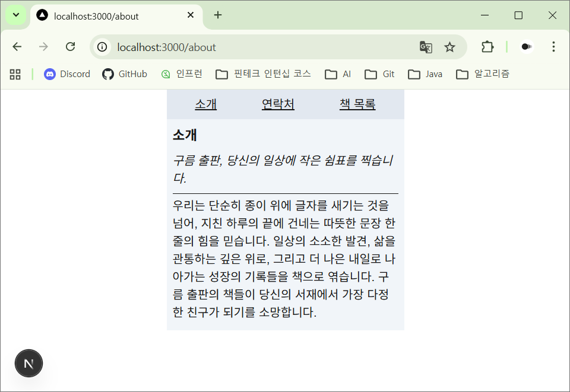This screenshot has width=570, height=392.
Task: Go to the 연락처 page link
Action: (278, 104)
